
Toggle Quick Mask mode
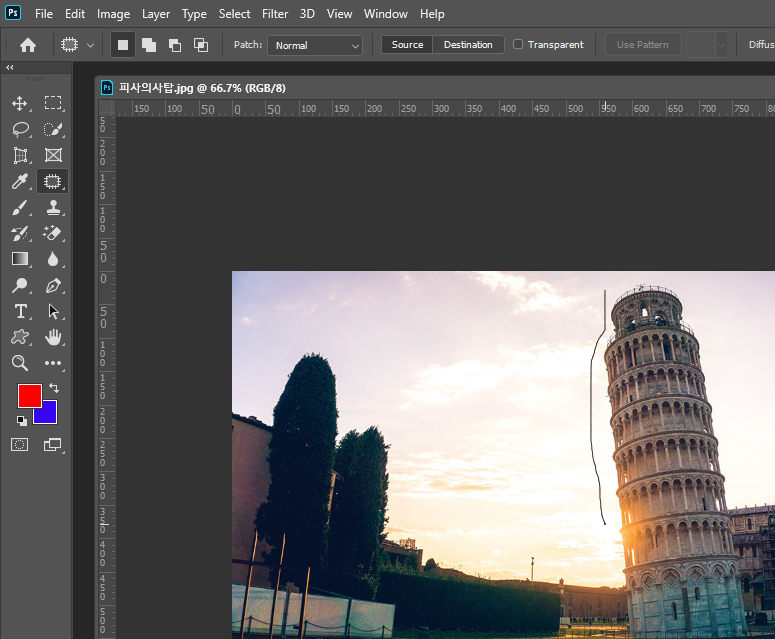point(19,444)
